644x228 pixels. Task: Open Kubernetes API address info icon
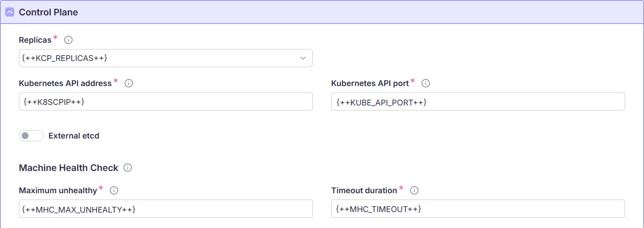click(x=129, y=83)
